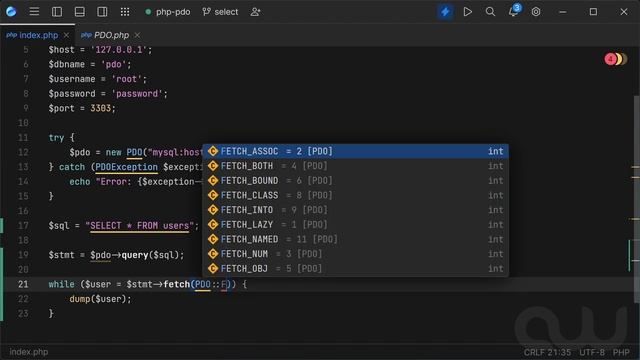The image size is (640, 360).
Task: Click the UTF-8 encoding indicator
Action: point(592,352)
